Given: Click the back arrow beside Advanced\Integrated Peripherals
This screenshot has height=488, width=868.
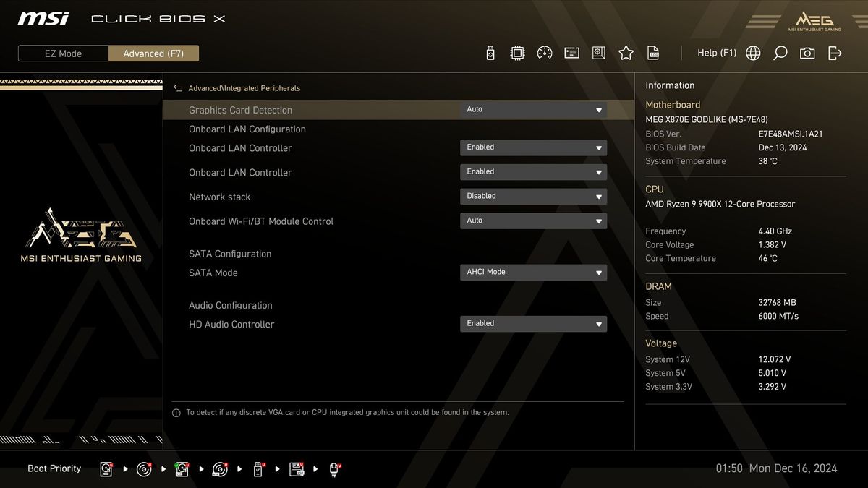Looking at the screenshot, I should coord(178,88).
